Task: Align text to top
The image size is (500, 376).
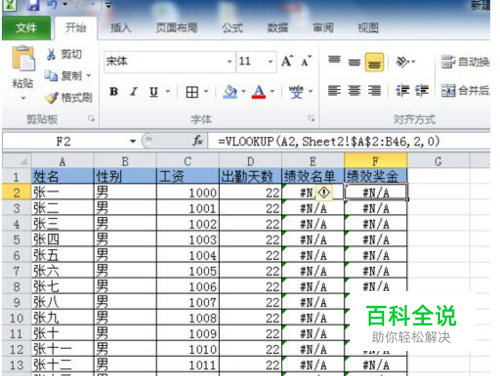Action: pos(334,61)
